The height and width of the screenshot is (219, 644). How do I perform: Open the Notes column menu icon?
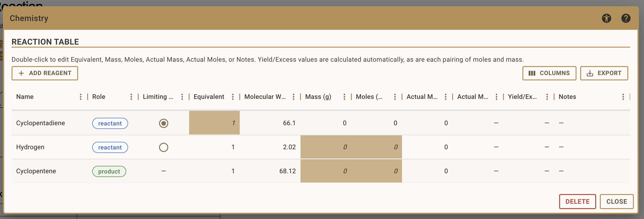pyautogui.click(x=623, y=97)
